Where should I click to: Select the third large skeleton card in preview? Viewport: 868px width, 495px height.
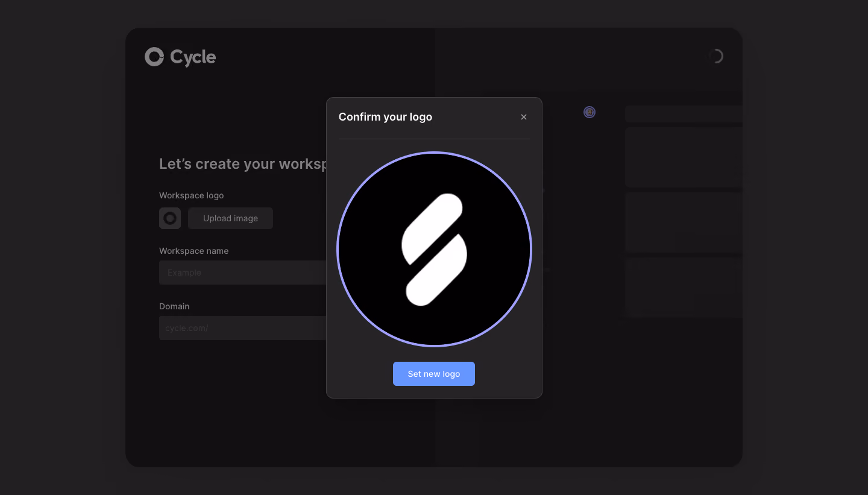point(684,287)
